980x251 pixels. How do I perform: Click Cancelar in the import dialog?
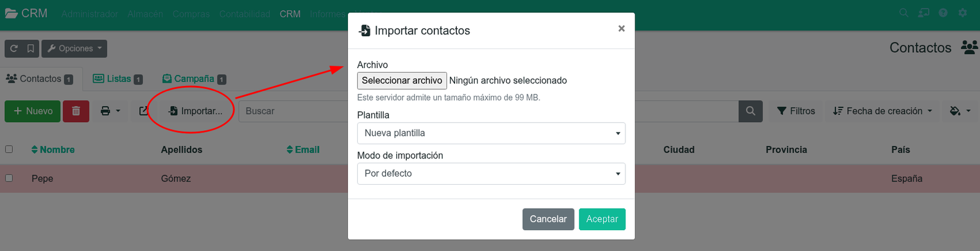point(548,219)
